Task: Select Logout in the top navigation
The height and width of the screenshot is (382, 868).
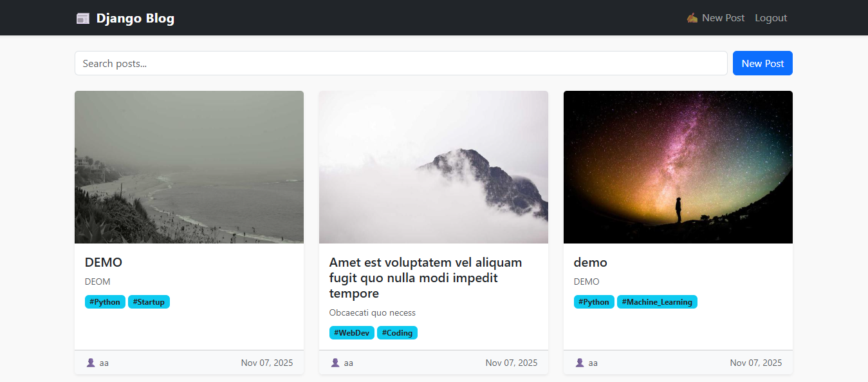Action: coord(771,18)
